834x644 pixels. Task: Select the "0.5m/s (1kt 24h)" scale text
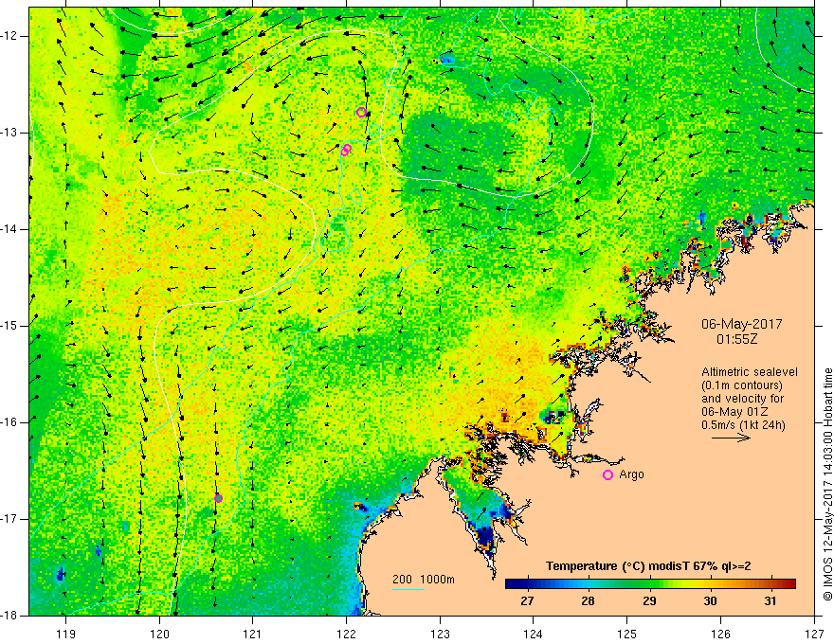tap(743, 425)
